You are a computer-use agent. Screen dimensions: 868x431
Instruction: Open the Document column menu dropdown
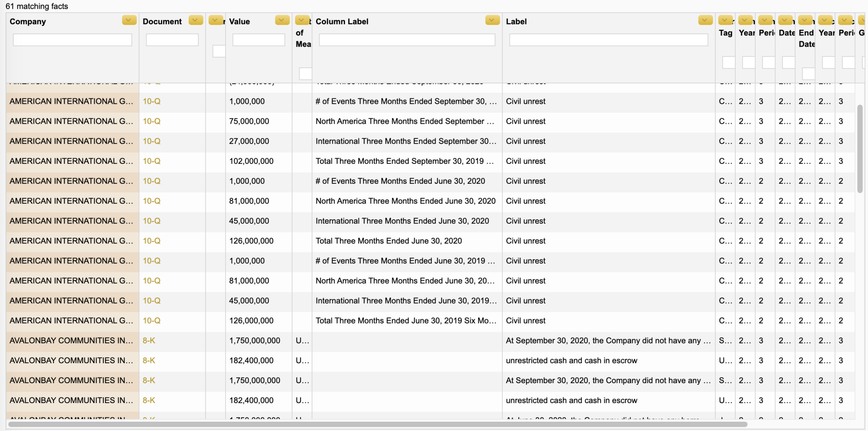coord(195,20)
